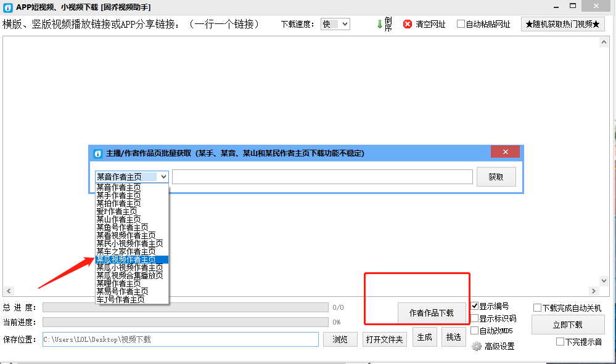This screenshot has height=364, width=616.
Task: Select 某拍作者主页 from the list
Action: click(132, 204)
